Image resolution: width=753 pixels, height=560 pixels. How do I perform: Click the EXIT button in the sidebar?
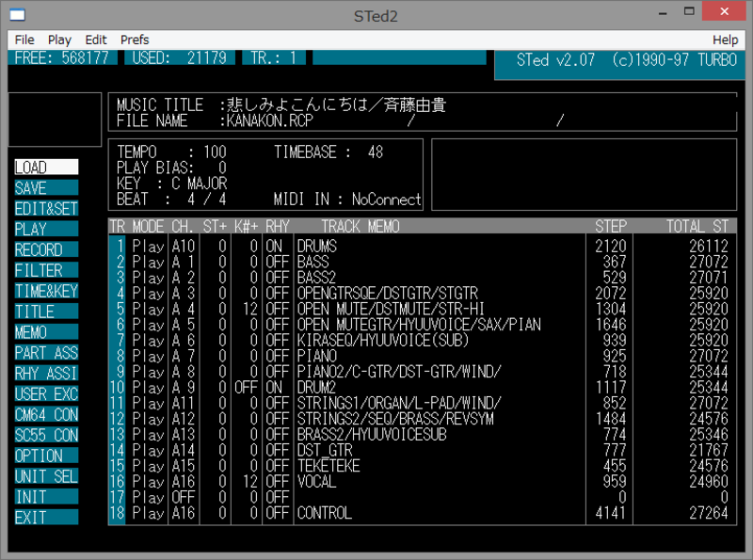(x=46, y=518)
